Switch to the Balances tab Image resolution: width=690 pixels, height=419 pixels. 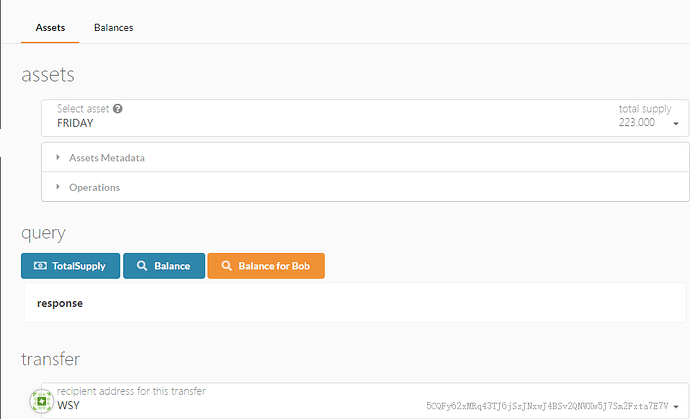tap(113, 28)
